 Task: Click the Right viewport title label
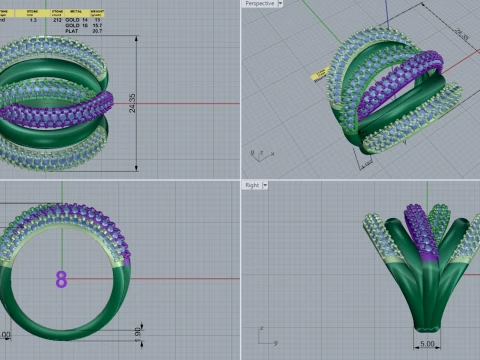252,185
